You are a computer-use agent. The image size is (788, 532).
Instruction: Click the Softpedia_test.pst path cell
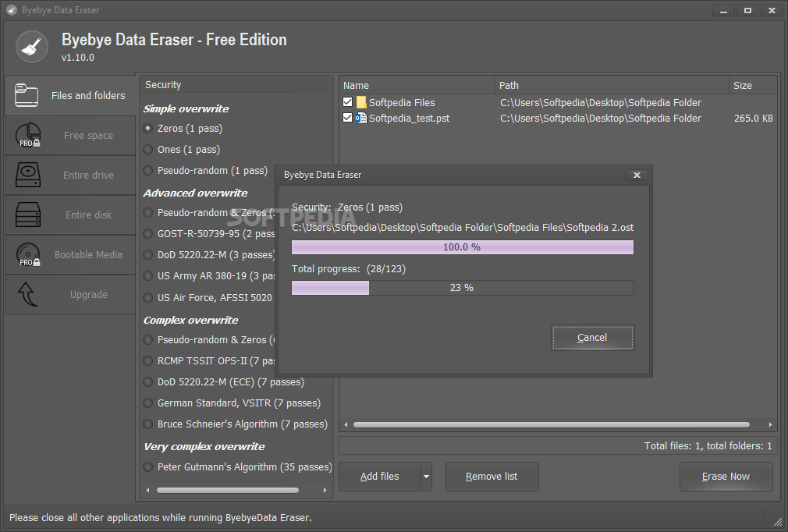(x=601, y=118)
